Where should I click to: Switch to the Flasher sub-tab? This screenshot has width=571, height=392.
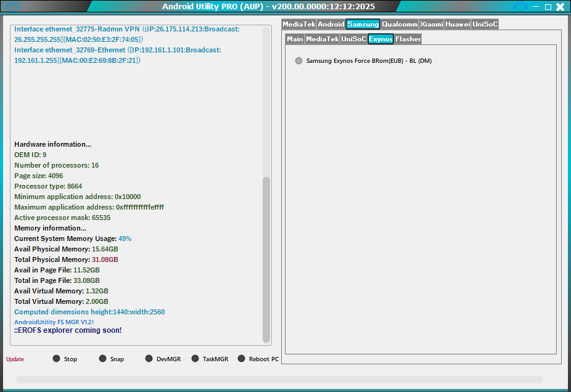408,39
